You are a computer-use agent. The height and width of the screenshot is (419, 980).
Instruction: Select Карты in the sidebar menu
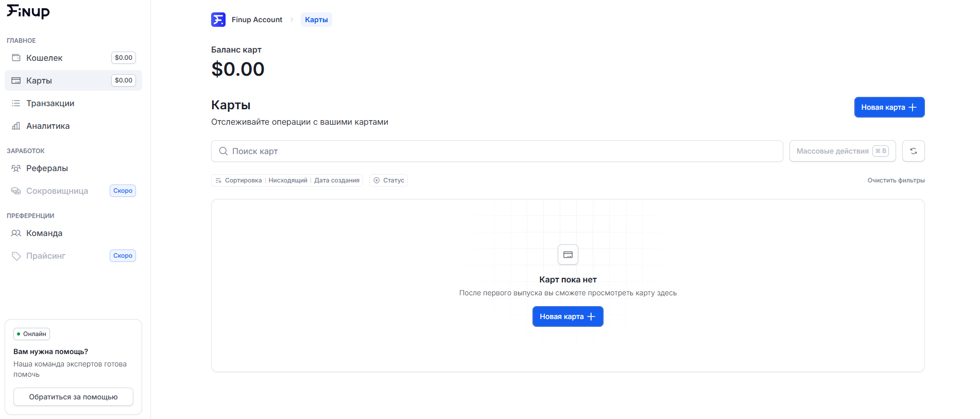39,80
